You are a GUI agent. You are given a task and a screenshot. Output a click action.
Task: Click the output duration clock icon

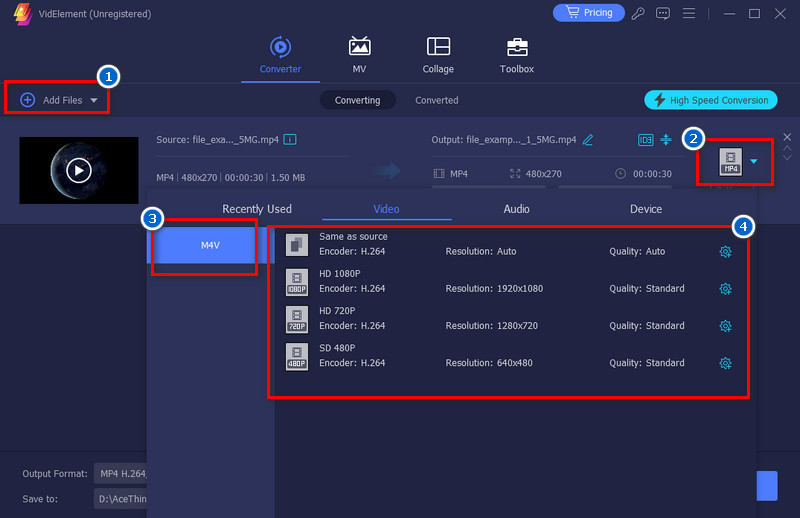click(x=620, y=174)
